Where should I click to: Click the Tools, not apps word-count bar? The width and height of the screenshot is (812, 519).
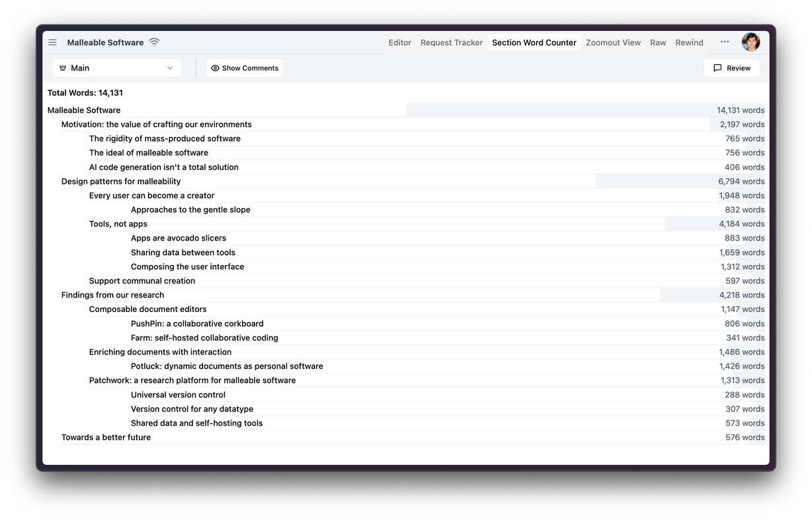coord(714,224)
